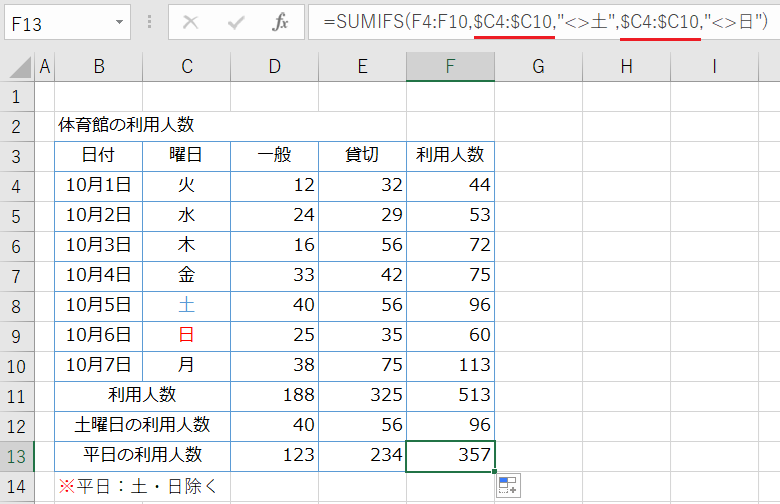
Task: Select the cell containing red 日
Action: tap(186, 335)
